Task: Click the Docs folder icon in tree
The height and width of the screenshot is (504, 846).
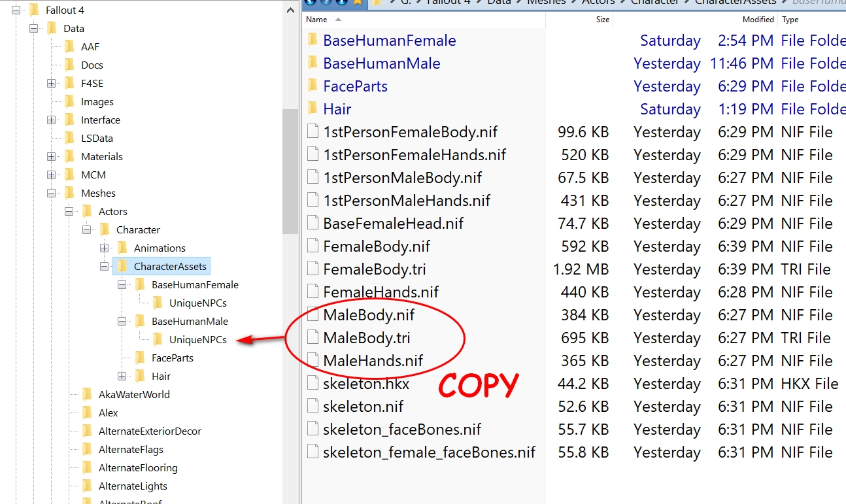Action: click(x=70, y=65)
